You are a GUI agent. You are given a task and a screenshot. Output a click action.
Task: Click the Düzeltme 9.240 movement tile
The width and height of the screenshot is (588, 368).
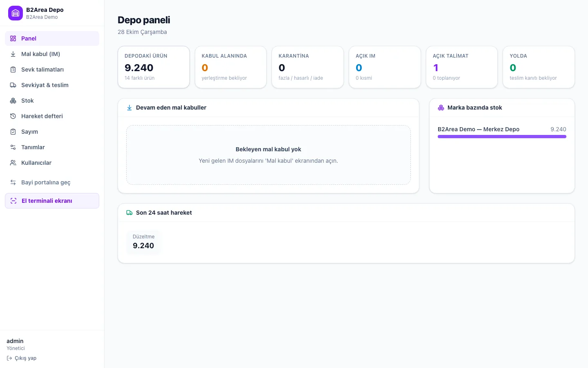pyautogui.click(x=143, y=242)
